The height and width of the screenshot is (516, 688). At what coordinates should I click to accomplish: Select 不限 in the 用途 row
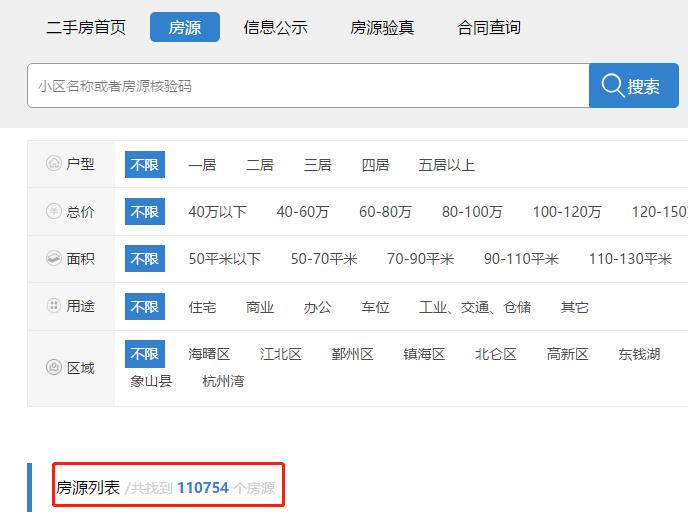pyautogui.click(x=145, y=306)
